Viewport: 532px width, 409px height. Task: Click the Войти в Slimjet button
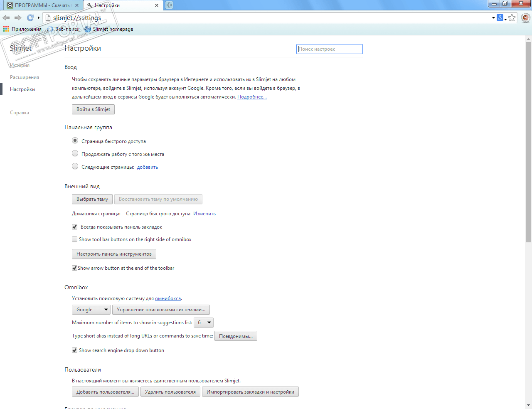pos(93,109)
